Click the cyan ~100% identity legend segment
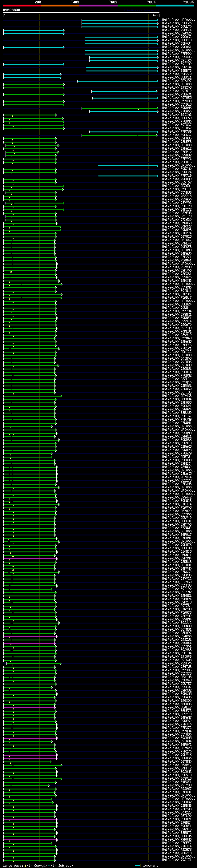Screen dimensions: 197x868 (x=175, y=6)
